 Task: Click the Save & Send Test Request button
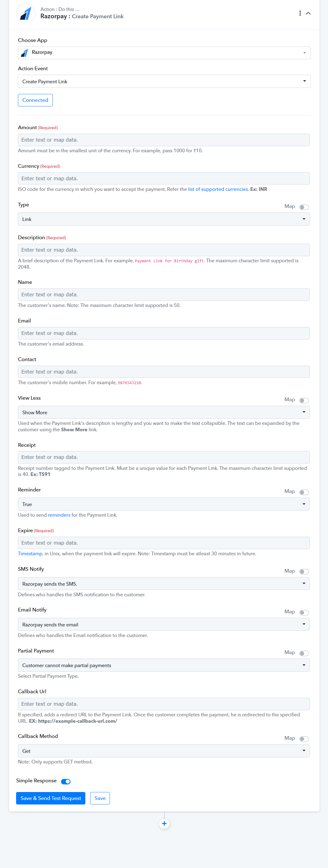pyautogui.click(x=51, y=798)
